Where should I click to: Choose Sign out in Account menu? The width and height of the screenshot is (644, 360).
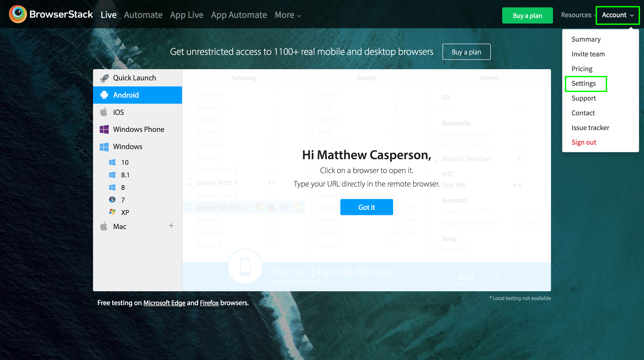click(583, 142)
